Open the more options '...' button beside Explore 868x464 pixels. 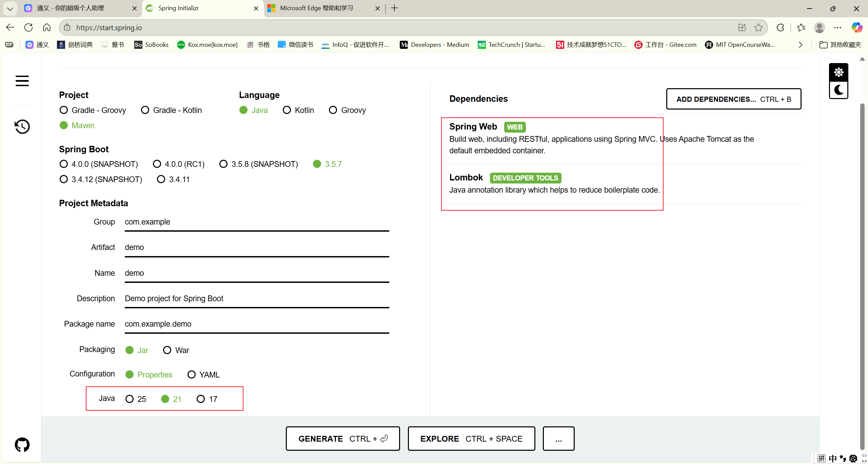pyautogui.click(x=558, y=439)
